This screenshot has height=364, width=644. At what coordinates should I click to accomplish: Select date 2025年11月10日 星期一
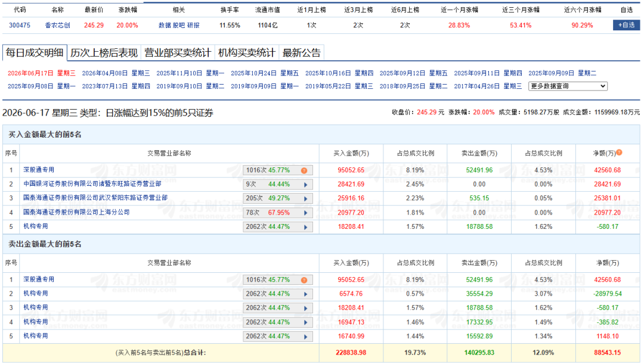pyautogui.click(x=190, y=73)
